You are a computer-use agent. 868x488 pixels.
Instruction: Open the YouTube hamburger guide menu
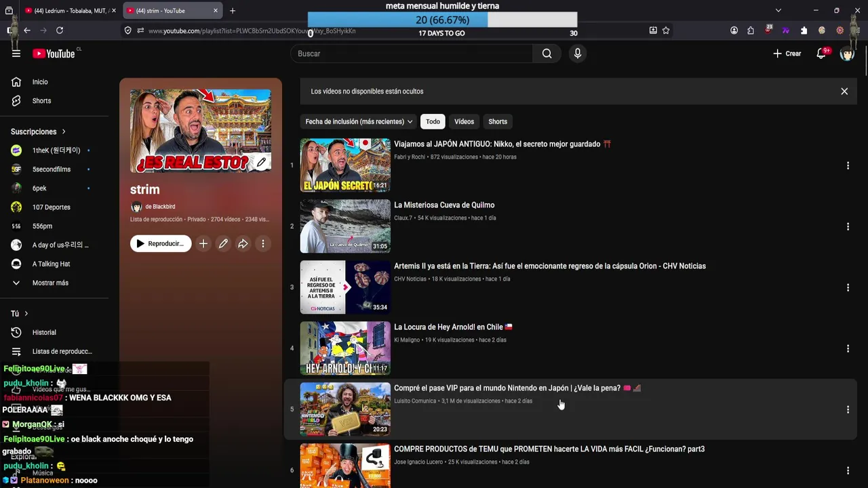(x=16, y=54)
